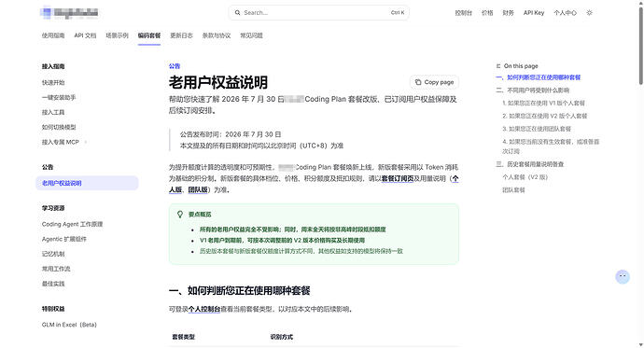Screen dimensions: 644x348
Task: Open 如何切换模型 in the sidebar
Action: (x=59, y=127)
